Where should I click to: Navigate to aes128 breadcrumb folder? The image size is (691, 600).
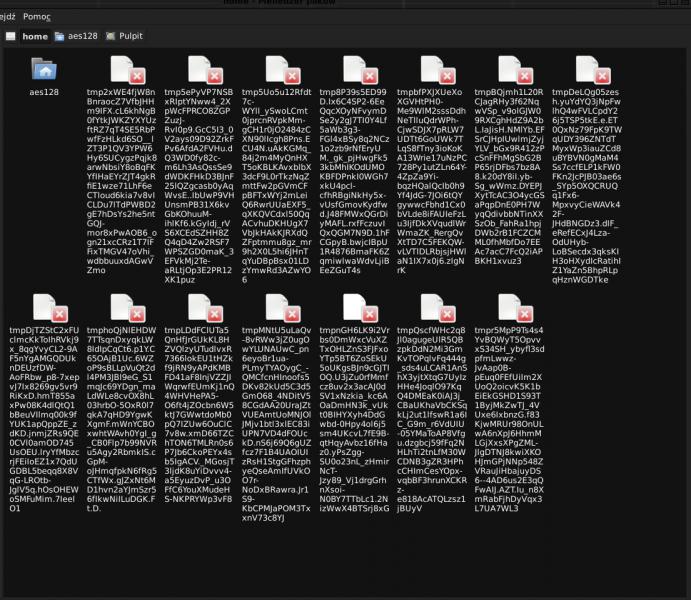[x=76, y=36]
